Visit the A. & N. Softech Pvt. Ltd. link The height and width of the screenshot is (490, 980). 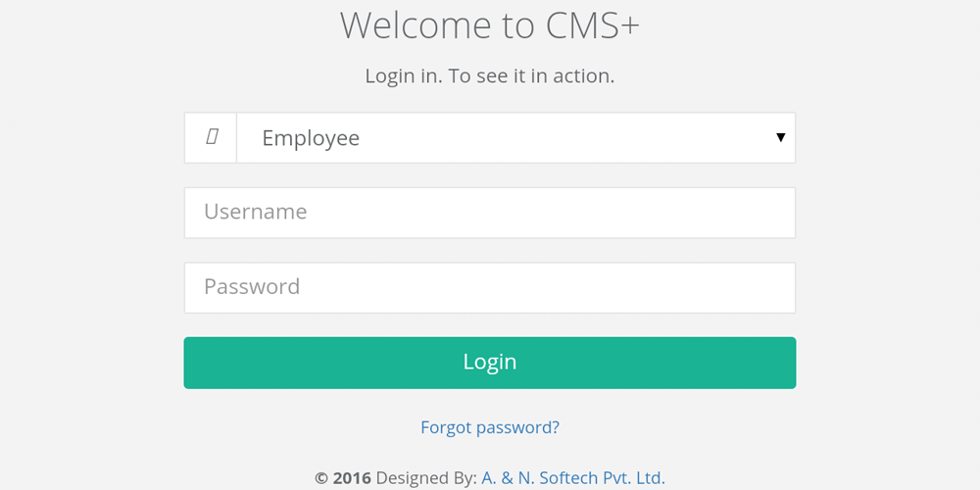coord(573,478)
